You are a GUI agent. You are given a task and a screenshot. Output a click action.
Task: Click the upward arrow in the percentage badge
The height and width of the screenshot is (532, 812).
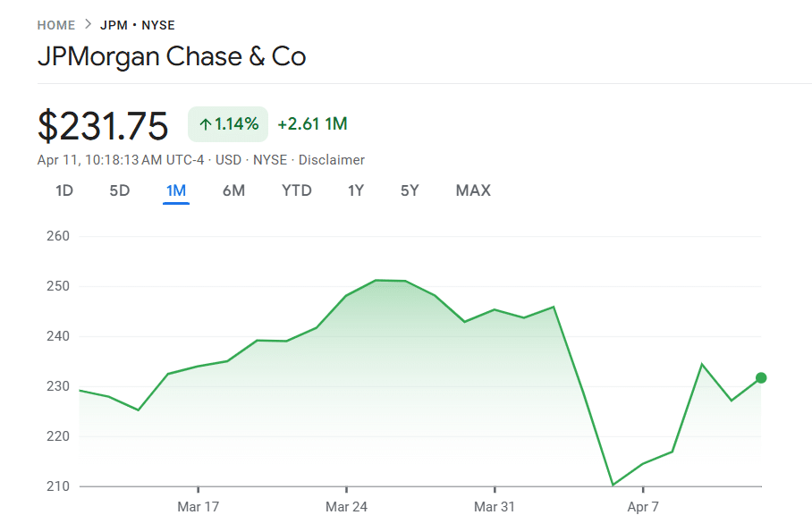(202, 124)
